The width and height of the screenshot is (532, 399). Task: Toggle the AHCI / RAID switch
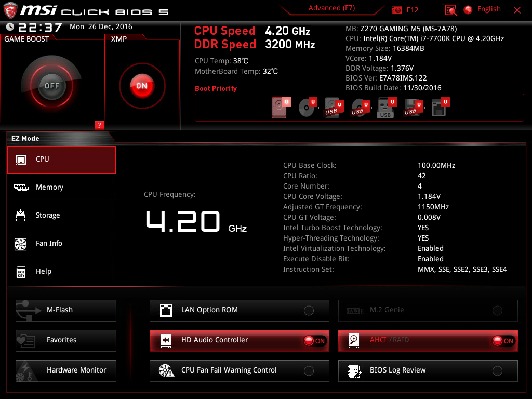click(503, 341)
